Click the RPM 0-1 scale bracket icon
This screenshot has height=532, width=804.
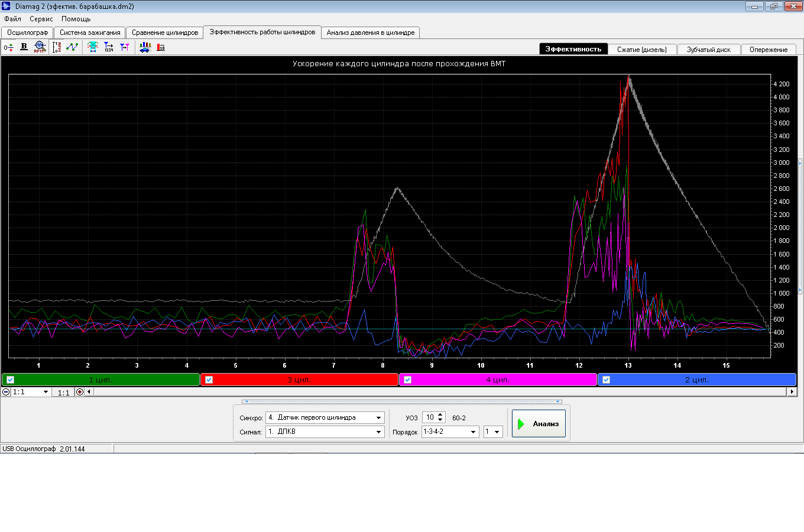click(x=57, y=47)
